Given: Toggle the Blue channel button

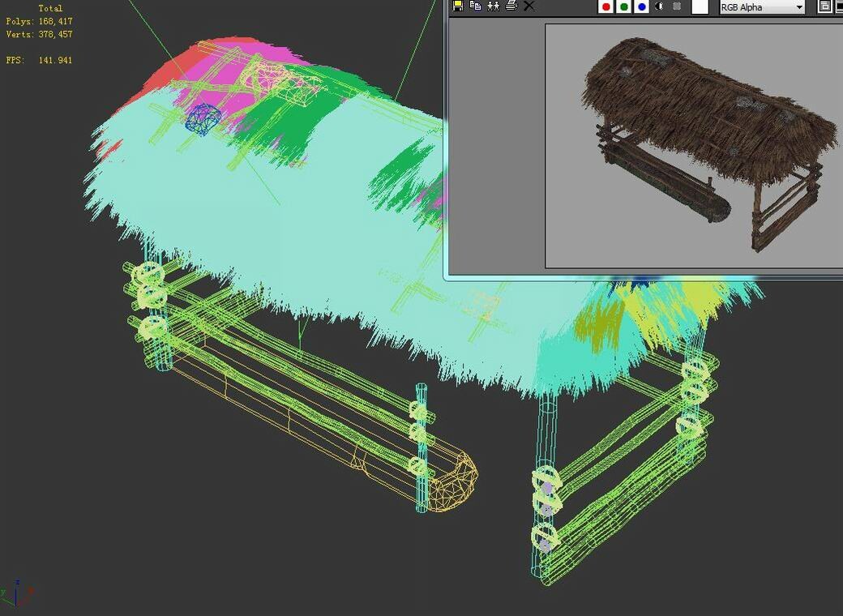Looking at the screenshot, I should (641, 6).
